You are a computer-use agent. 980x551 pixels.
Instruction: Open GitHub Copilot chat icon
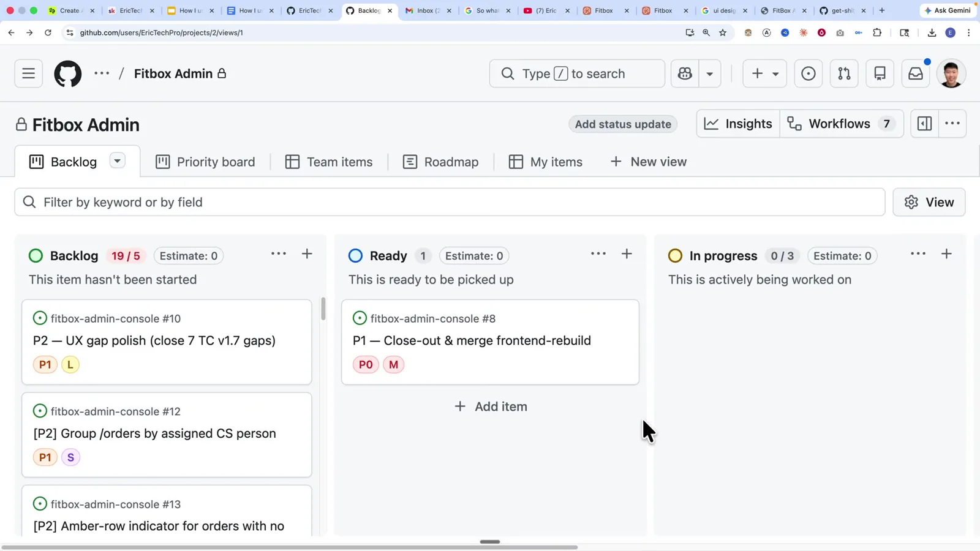click(685, 73)
